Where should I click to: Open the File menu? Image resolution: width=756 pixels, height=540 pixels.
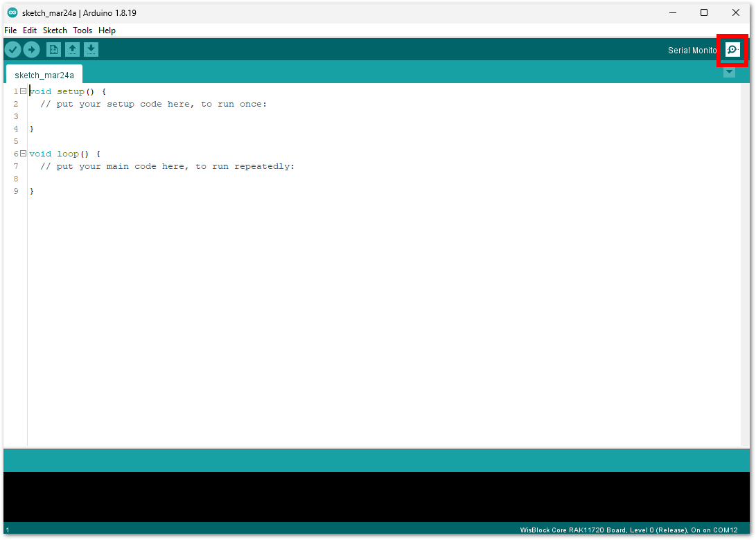point(10,30)
